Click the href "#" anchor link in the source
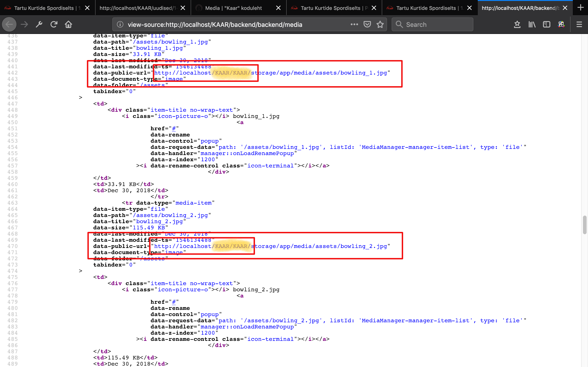 (174, 128)
